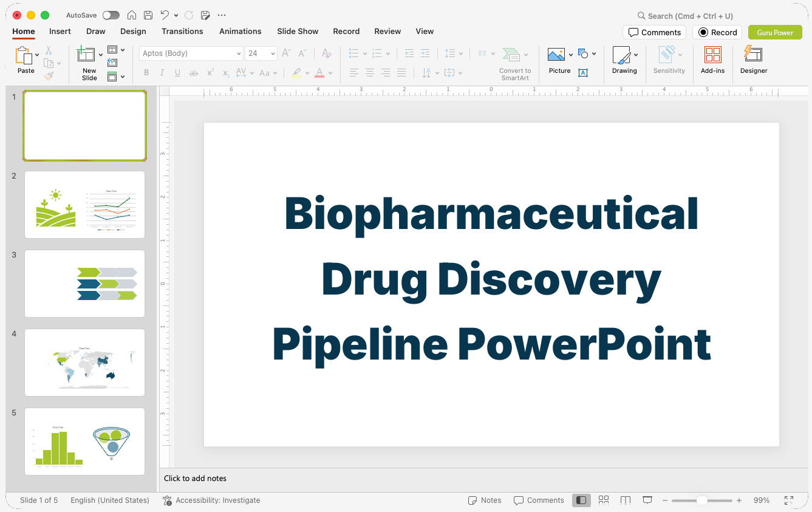Open the Line spacing dropdown

pos(453,53)
